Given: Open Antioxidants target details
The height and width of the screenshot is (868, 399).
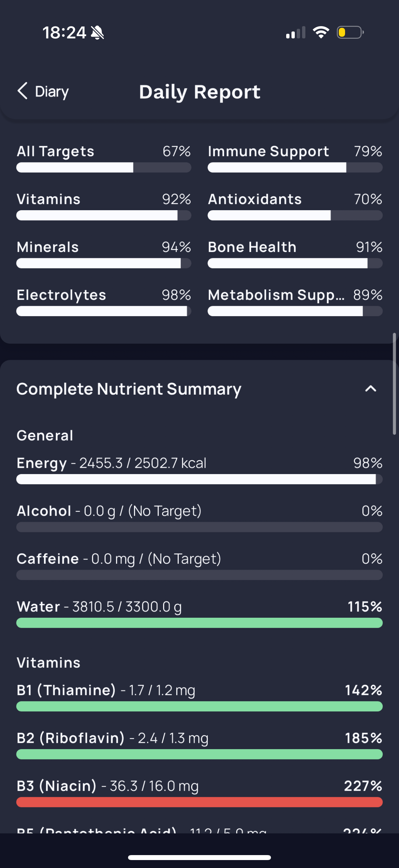Looking at the screenshot, I should pos(295,206).
